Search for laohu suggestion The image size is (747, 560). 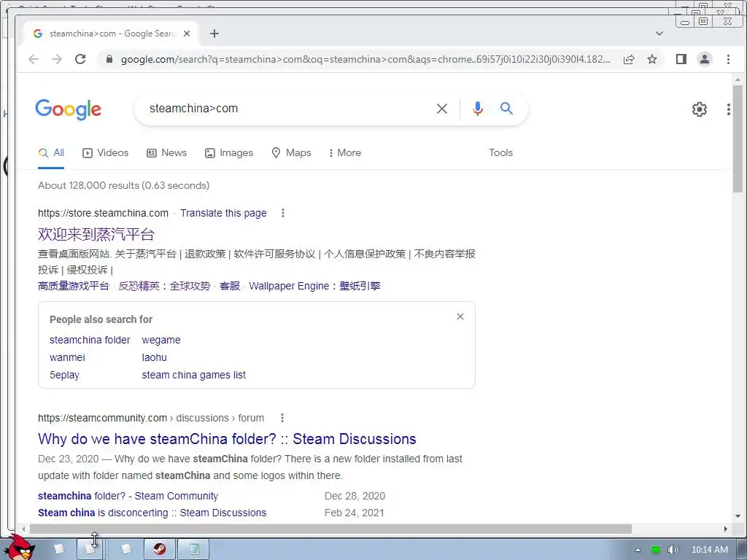coord(155,357)
